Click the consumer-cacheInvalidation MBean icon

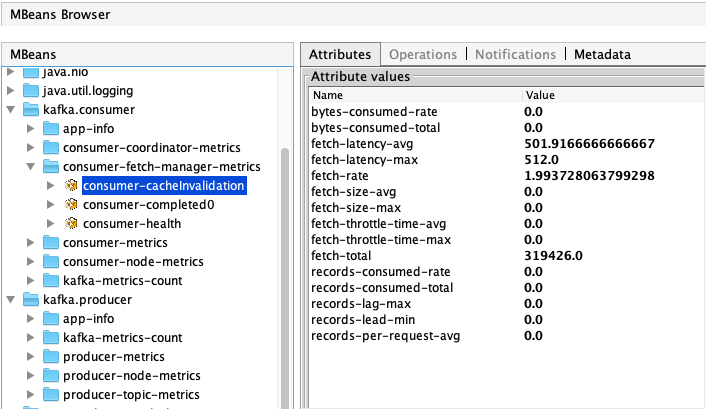pos(71,185)
